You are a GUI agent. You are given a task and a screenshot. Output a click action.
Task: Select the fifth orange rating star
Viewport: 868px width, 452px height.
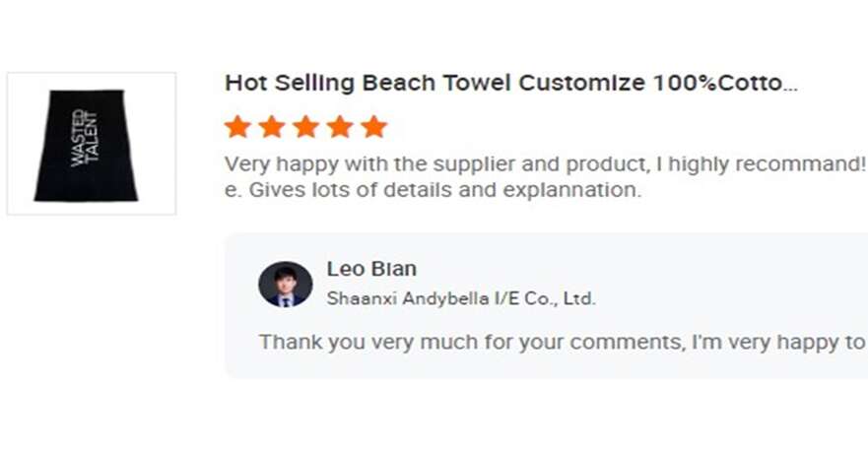[373, 127]
